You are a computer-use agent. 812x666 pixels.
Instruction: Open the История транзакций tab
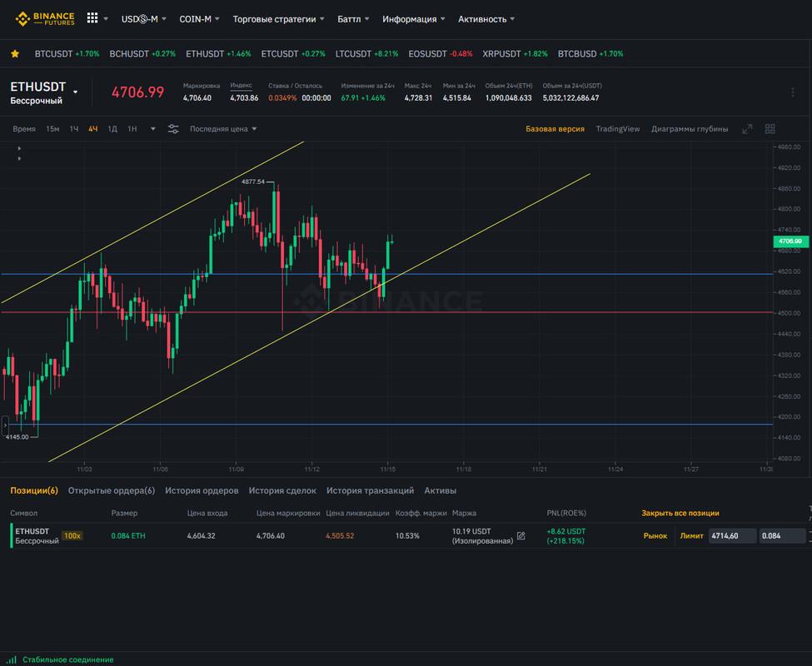click(x=370, y=490)
